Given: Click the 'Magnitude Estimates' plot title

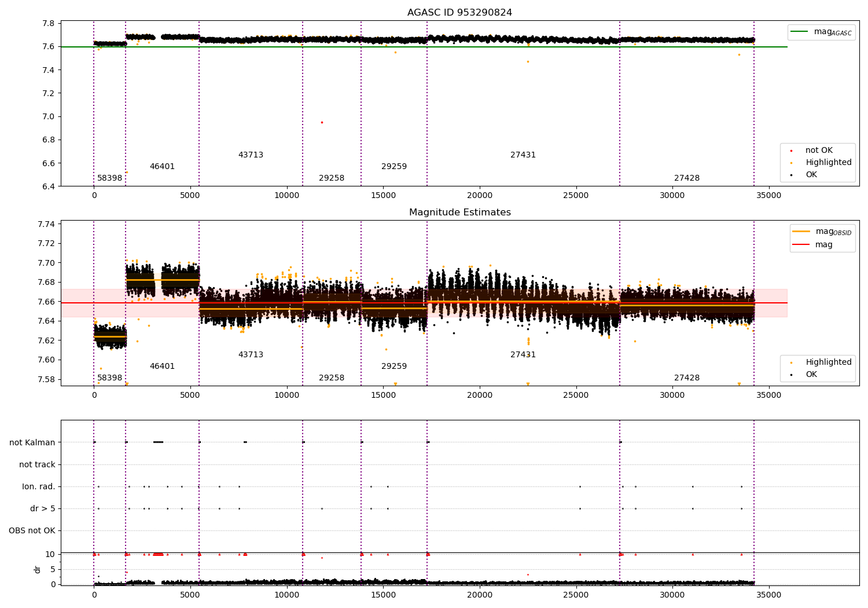Looking at the screenshot, I should (459, 213).
